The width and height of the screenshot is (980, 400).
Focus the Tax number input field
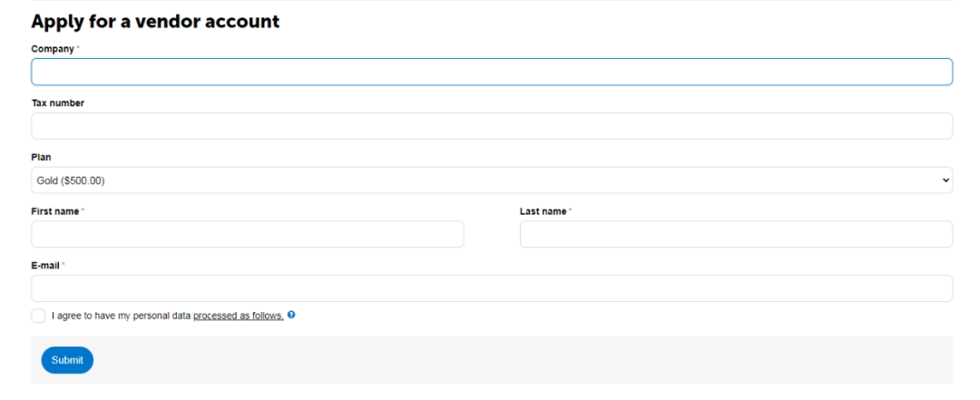pyautogui.click(x=491, y=126)
